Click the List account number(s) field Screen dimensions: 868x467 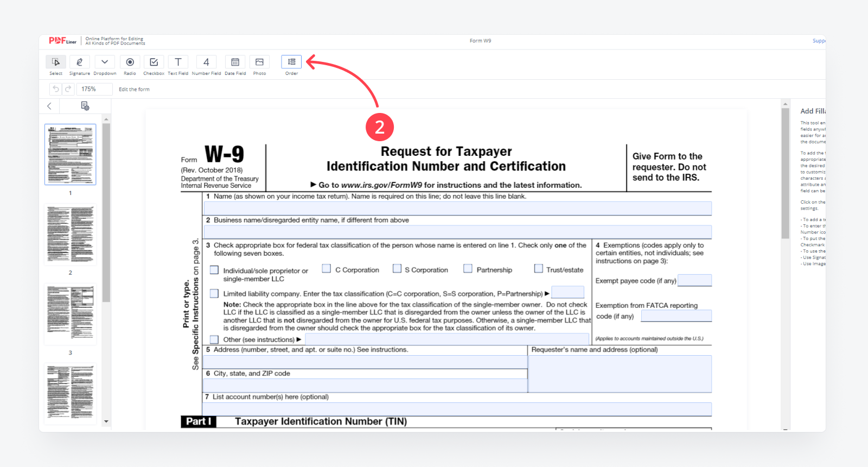click(x=457, y=409)
